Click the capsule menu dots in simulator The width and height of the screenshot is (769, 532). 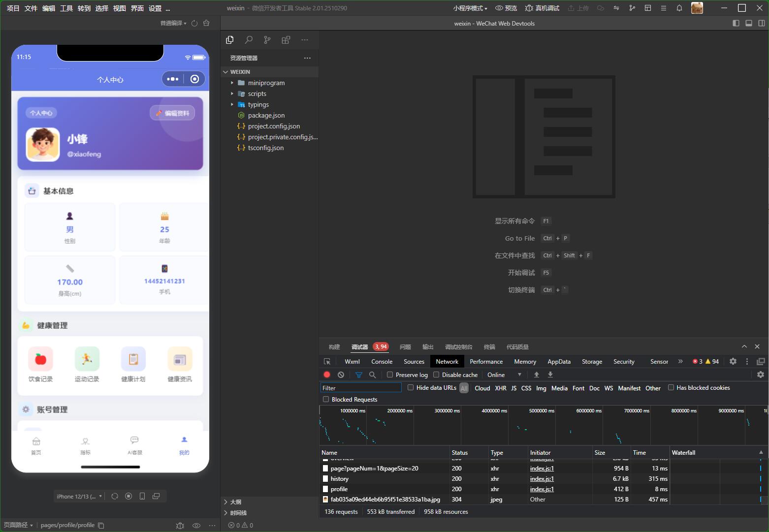tap(173, 79)
